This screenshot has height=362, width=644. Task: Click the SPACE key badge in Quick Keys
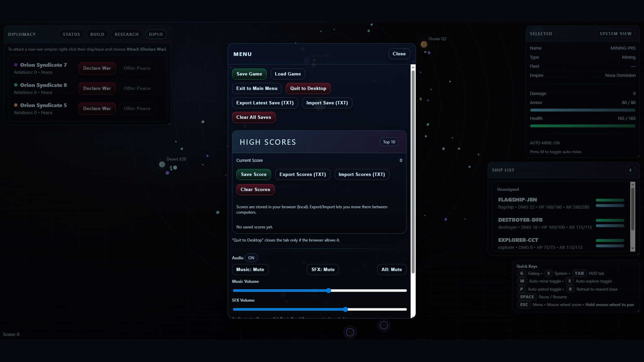click(x=527, y=297)
